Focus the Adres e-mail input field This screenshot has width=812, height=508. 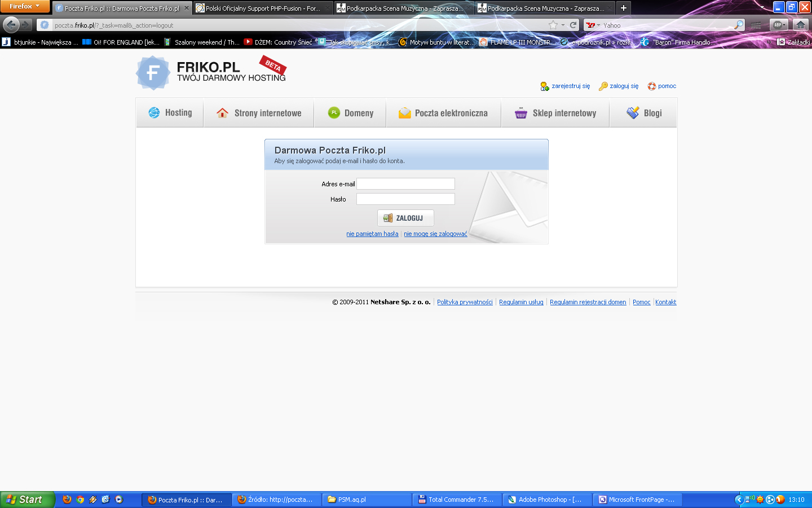pos(405,184)
